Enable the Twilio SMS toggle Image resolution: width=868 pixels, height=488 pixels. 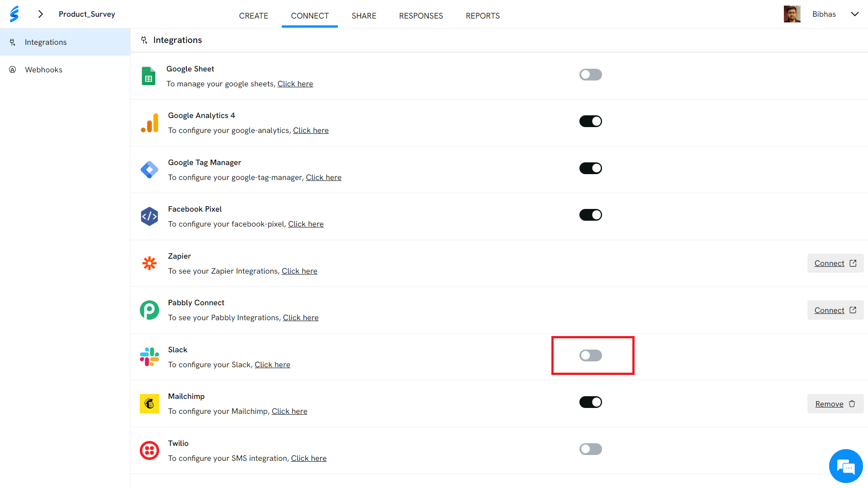pyautogui.click(x=591, y=449)
